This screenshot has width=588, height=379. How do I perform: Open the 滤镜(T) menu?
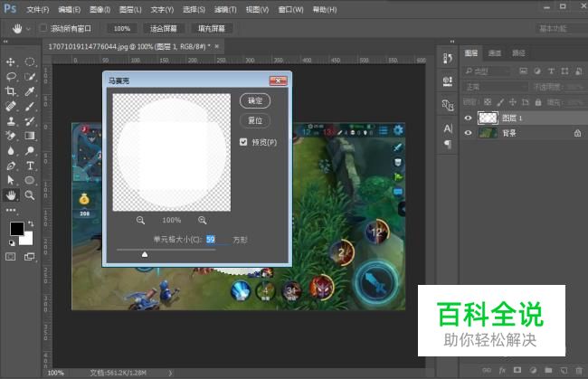pyautogui.click(x=225, y=9)
